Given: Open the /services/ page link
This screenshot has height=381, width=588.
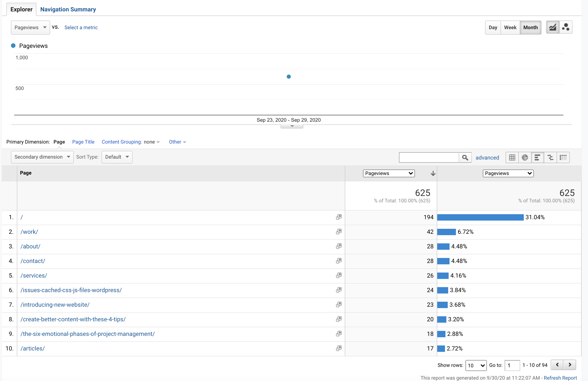Looking at the screenshot, I should click(x=34, y=275).
